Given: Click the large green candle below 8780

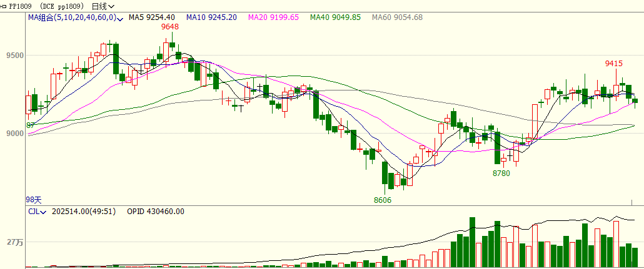Looking at the screenshot, I should (x=497, y=148).
